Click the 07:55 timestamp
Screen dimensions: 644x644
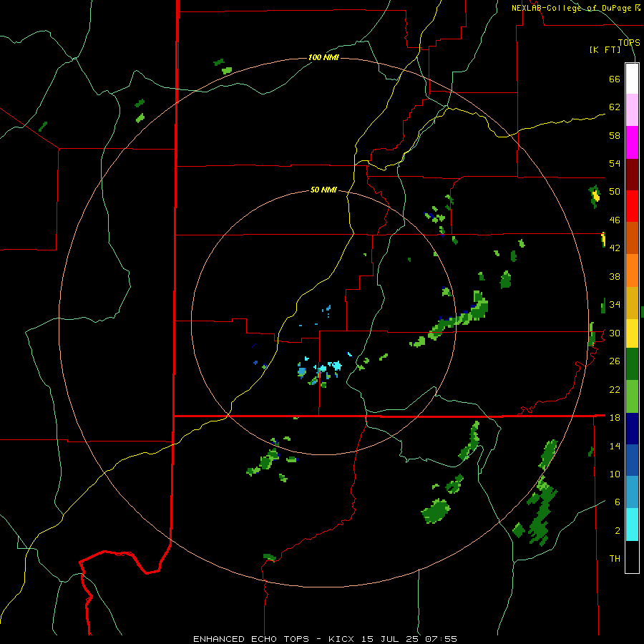(442, 639)
